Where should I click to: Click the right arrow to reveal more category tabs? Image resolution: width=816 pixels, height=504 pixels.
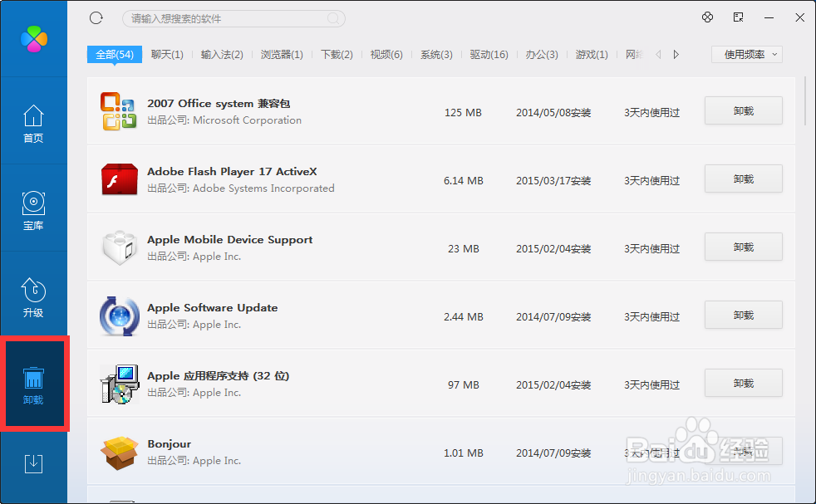[676, 54]
